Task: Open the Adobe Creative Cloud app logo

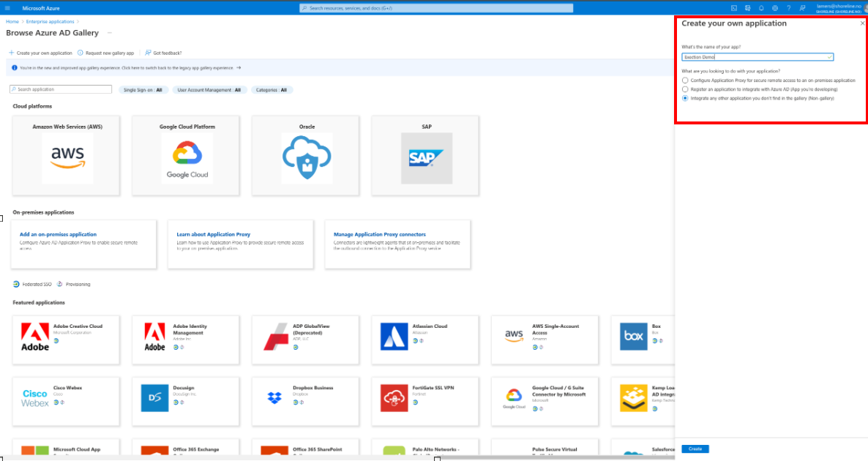Action: click(35, 337)
